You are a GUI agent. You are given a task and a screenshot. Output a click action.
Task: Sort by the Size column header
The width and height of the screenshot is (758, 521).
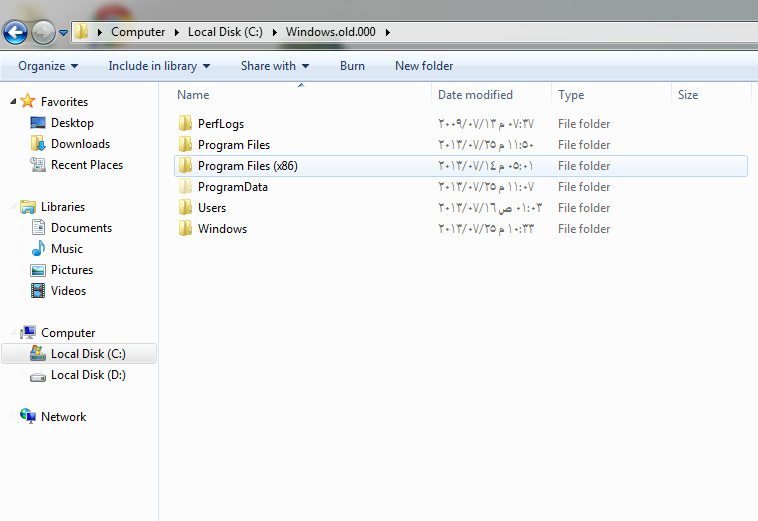click(x=688, y=95)
